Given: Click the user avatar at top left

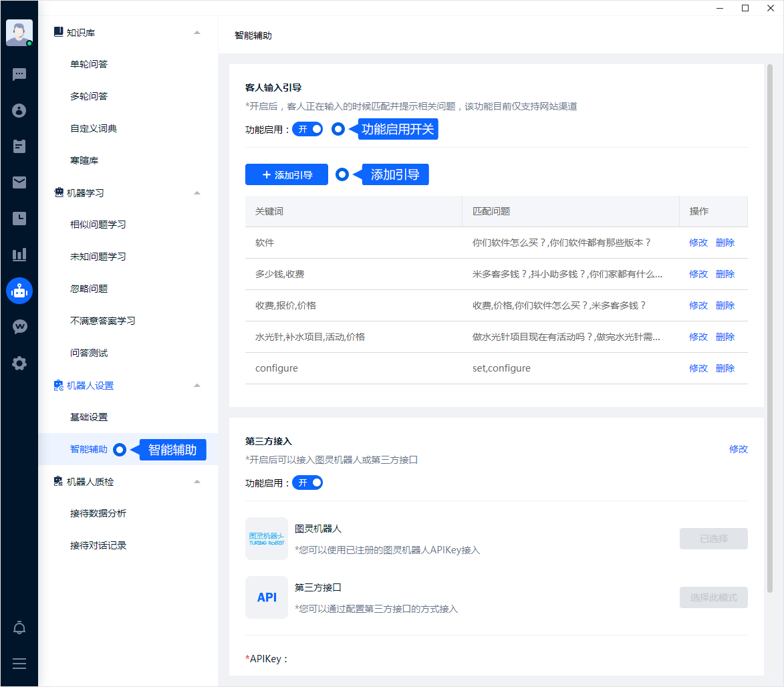Looking at the screenshot, I should [19, 32].
